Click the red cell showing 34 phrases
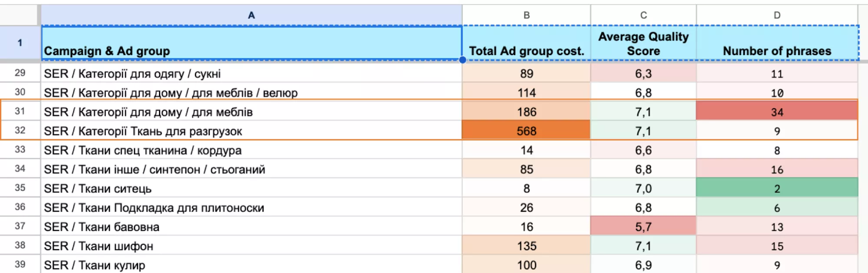This screenshot has height=273, width=868. pyautogui.click(x=777, y=111)
